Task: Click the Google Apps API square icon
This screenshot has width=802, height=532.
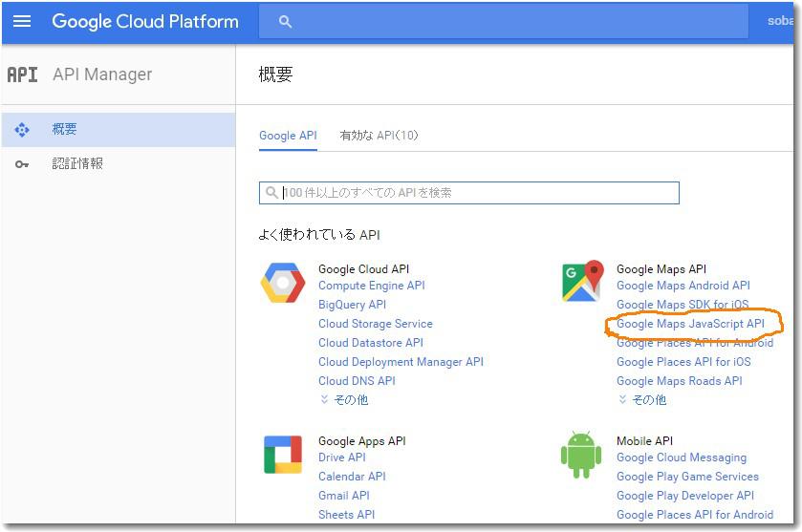Action: pyautogui.click(x=282, y=455)
